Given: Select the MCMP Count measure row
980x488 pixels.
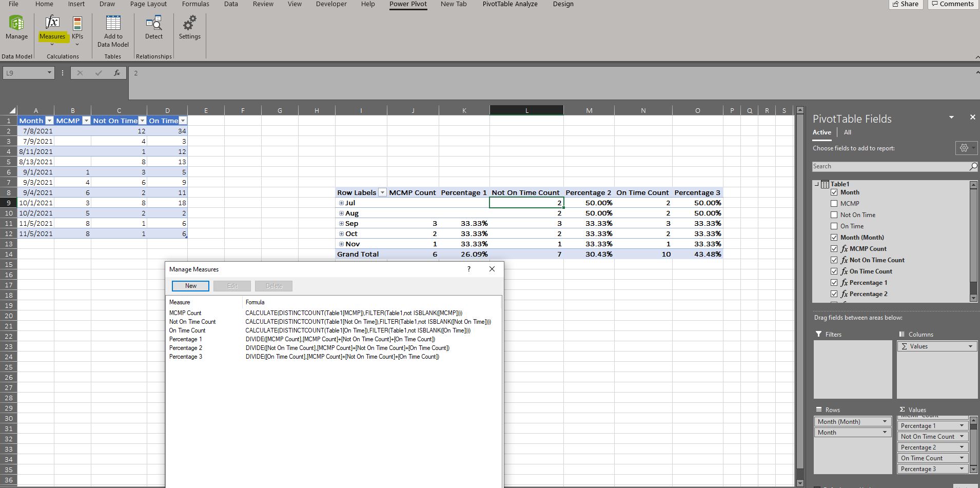Looking at the screenshot, I should coord(334,313).
